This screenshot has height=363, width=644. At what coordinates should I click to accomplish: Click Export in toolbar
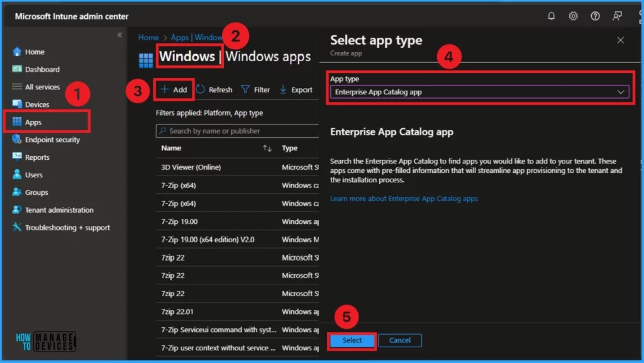296,89
